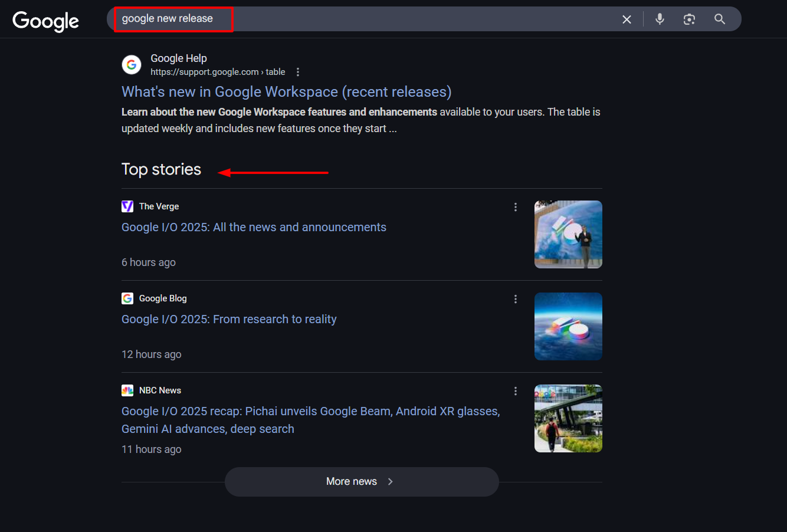Click Google Blog source label
The height and width of the screenshot is (532, 787).
click(163, 298)
